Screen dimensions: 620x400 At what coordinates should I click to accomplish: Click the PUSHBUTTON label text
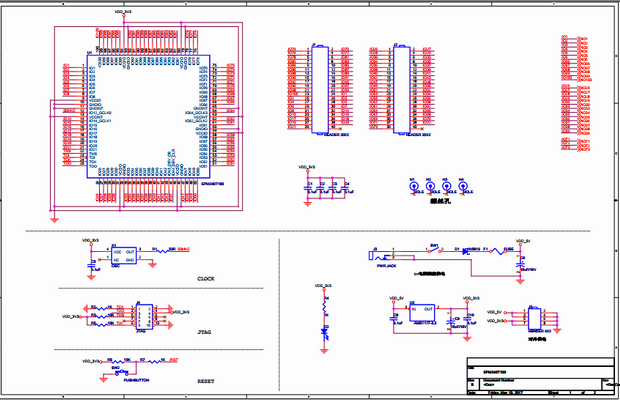point(136,380)
